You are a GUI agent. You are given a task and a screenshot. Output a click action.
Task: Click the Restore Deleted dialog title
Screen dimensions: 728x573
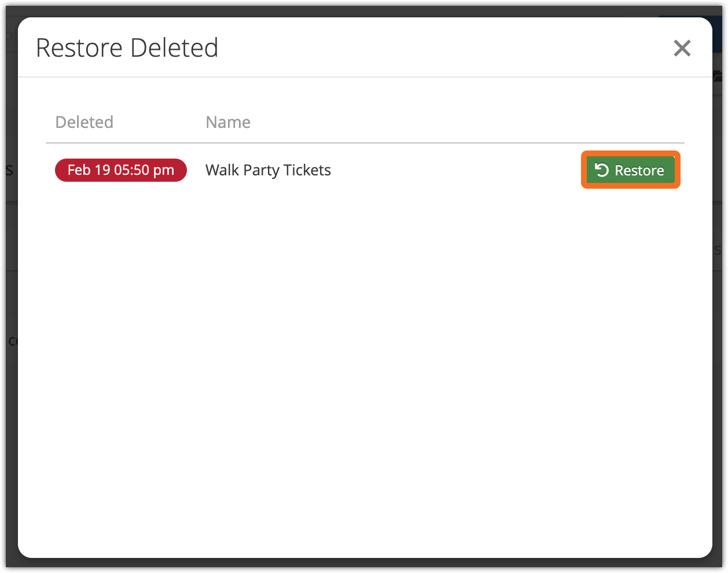(127, 48)
